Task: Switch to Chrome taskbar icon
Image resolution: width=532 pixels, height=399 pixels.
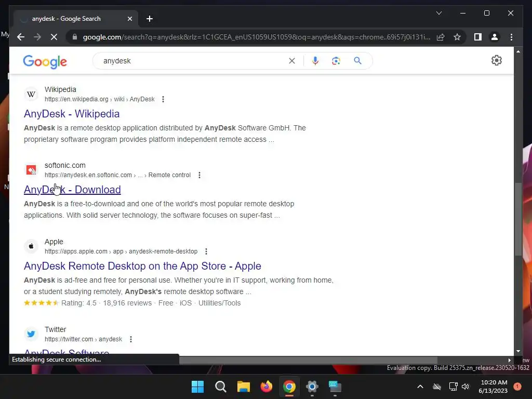Action: click(x=289, y=387)
